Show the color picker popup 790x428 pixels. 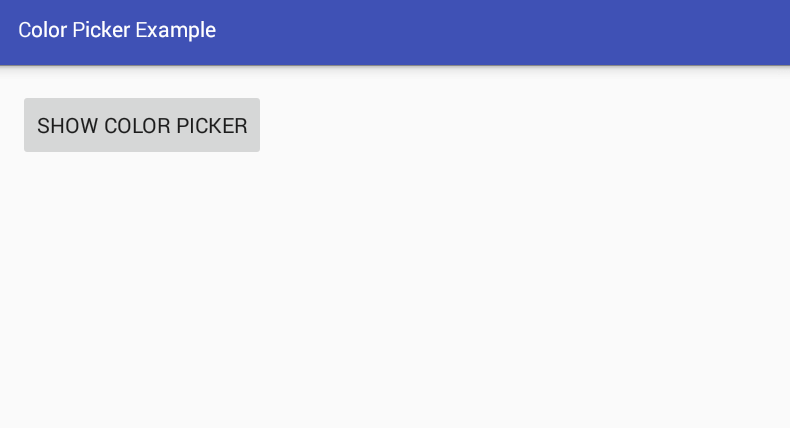tap(142, 125)
